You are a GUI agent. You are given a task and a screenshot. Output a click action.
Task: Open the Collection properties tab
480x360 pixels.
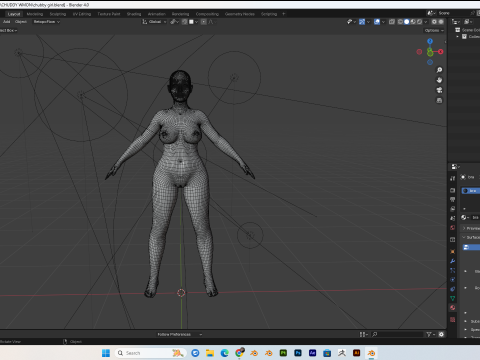tap(452, 240)
